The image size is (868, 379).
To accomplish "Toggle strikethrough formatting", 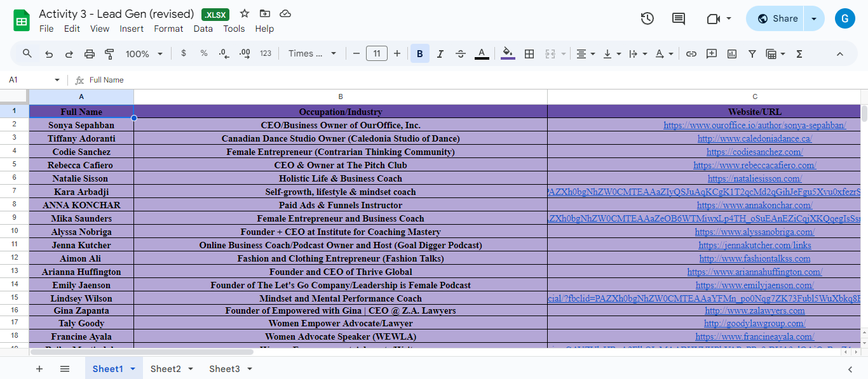I will (x=460, y=53).
